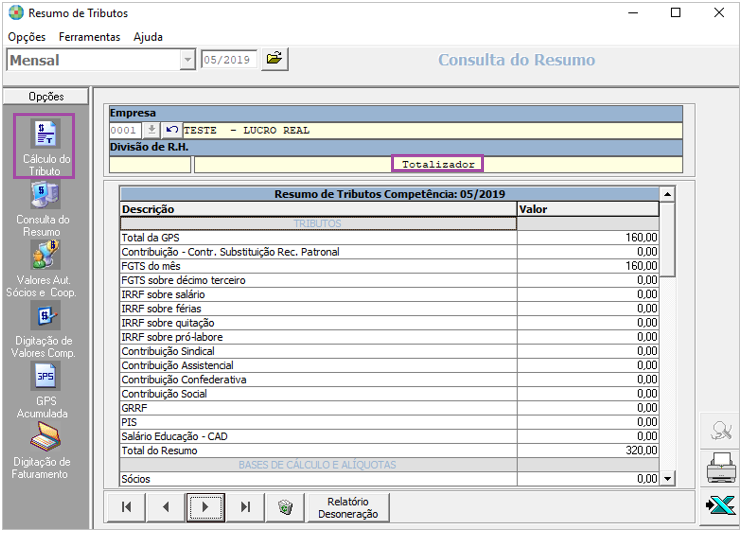The image size is (744, 535).
Task: Go to first record button
Action: 126,507
